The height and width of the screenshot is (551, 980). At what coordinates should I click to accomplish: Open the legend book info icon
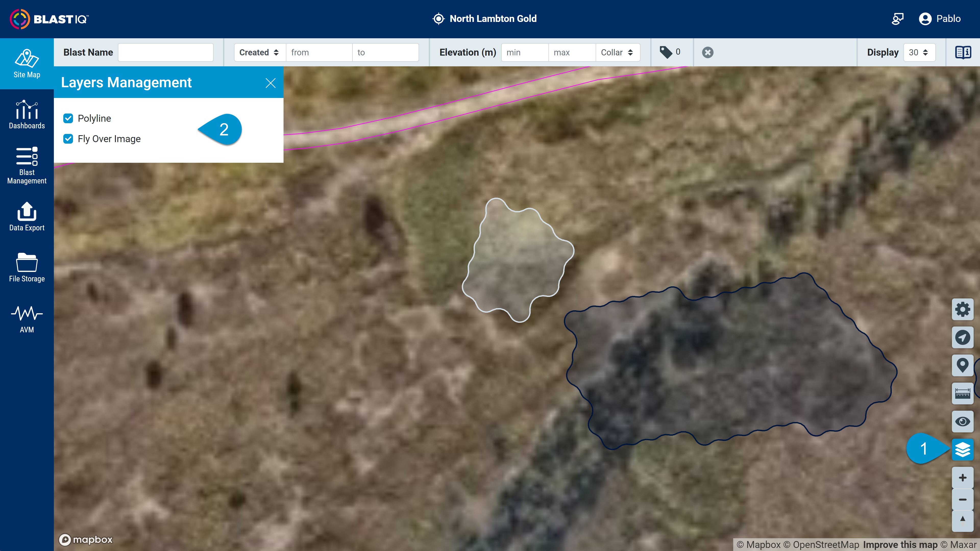(x=963, y=53)
